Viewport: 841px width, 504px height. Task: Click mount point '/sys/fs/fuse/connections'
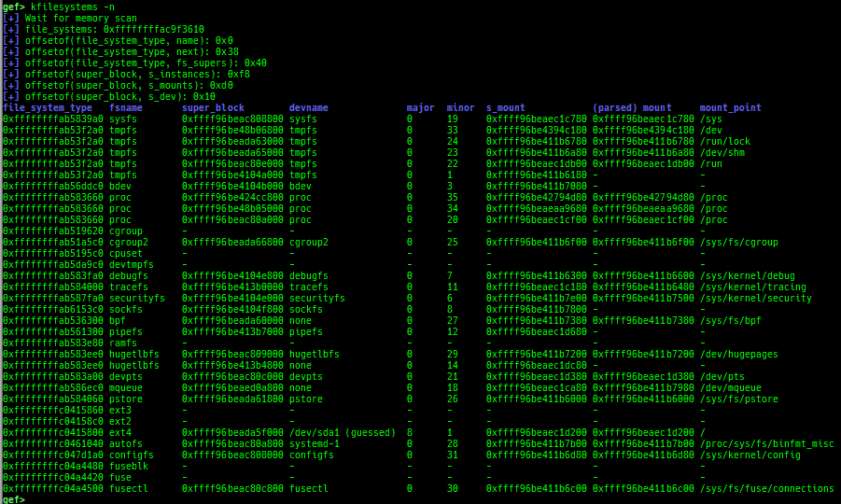click(766, 489)
